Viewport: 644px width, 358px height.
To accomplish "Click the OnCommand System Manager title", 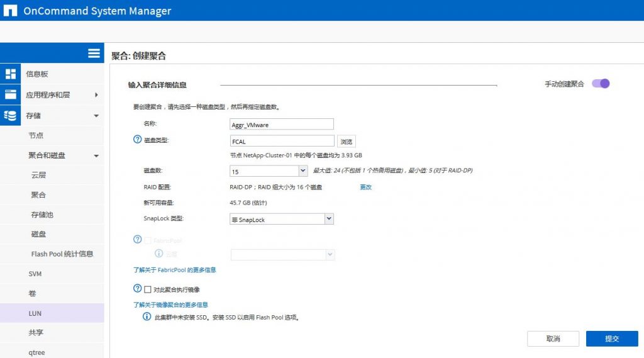I will [x=97, y=11].
